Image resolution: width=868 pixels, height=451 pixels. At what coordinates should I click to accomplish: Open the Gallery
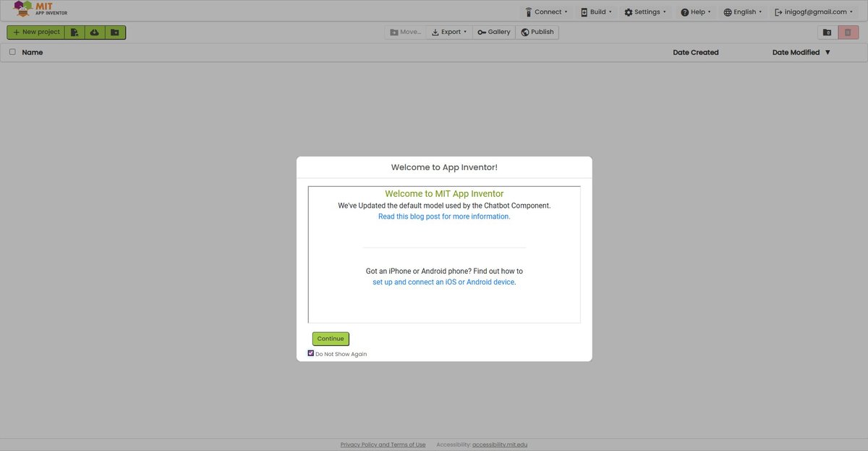(x=494, y=32)
